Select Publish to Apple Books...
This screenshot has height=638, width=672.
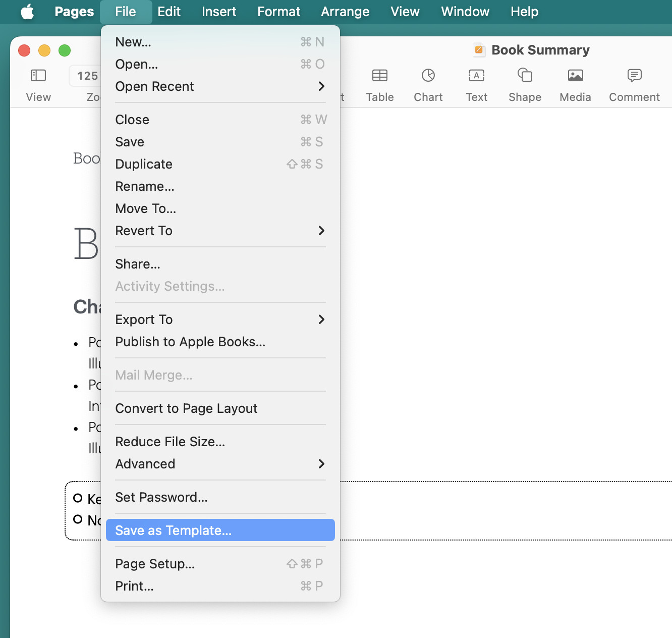click(220, 342)
